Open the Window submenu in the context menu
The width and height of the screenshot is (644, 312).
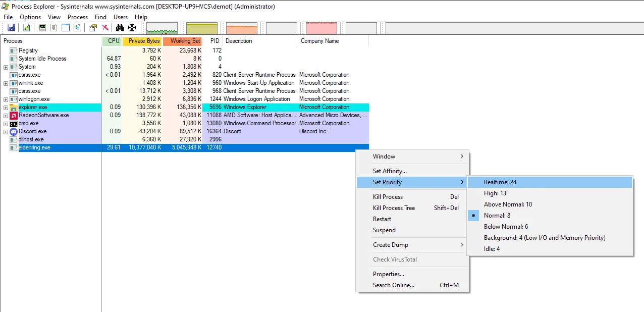[x=412, y=157]
